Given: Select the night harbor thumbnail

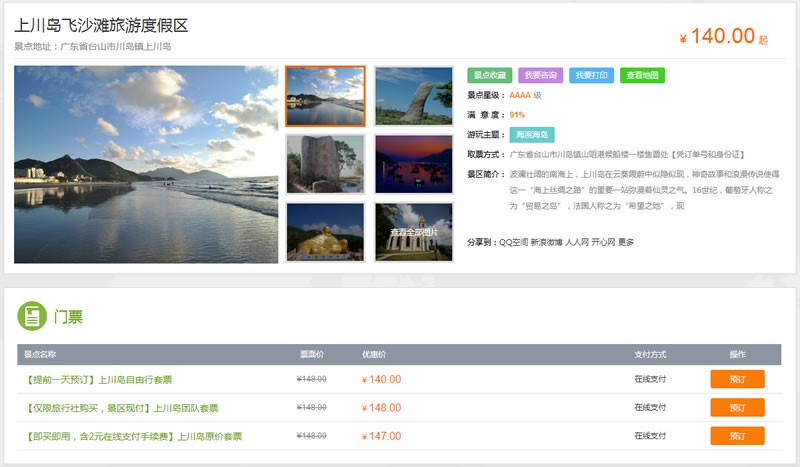Looking at the screenshot, I should tap(413, 164).
